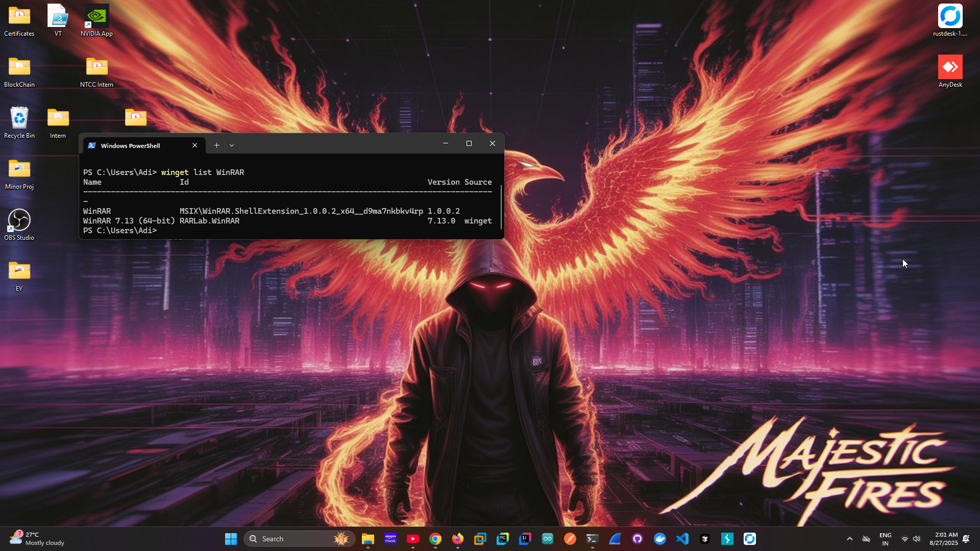Open the Certificates folder on desktop
The image size is (980, 551).
pos(19,21)
